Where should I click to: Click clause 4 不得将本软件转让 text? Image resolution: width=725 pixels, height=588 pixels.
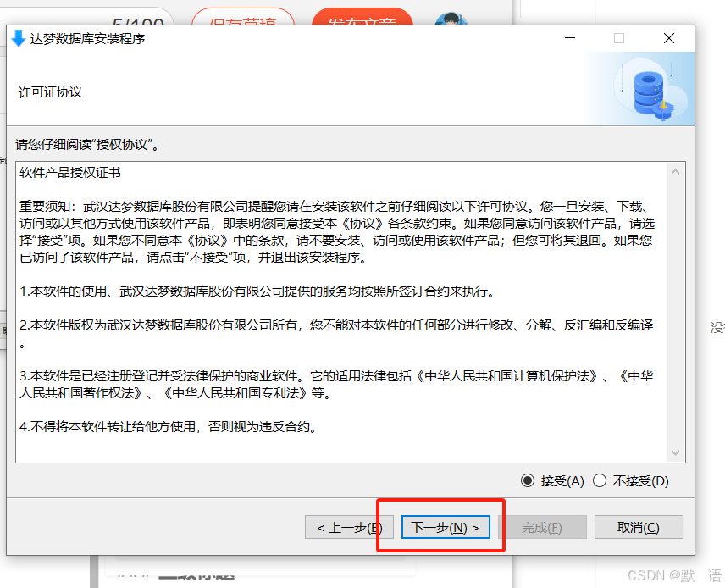pyautogui.click(x=169, y=426)
